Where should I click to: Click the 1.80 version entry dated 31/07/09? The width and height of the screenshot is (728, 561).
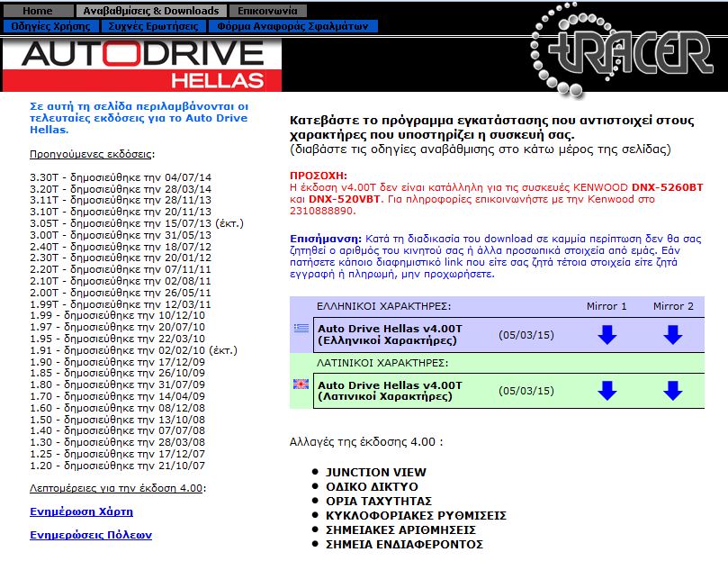click(118, 385)
